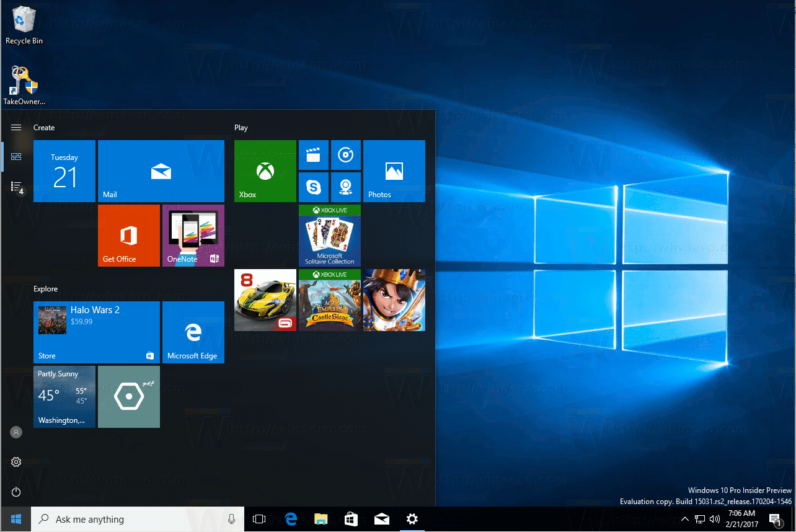Screen dimensions: 796x532
Task: Open the Calendar tile showing Tuesday 21
Action: (64, 171)
